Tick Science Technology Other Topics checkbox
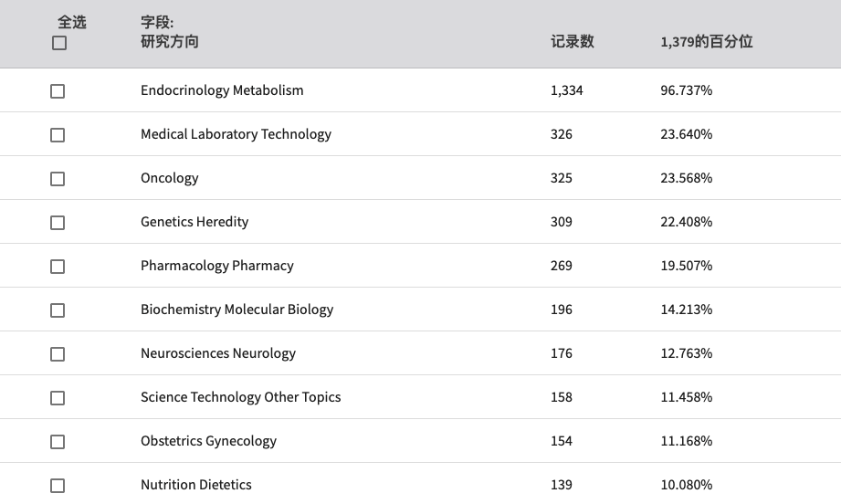This screenshot has width=841, height=504. click(x=58, y=398)
